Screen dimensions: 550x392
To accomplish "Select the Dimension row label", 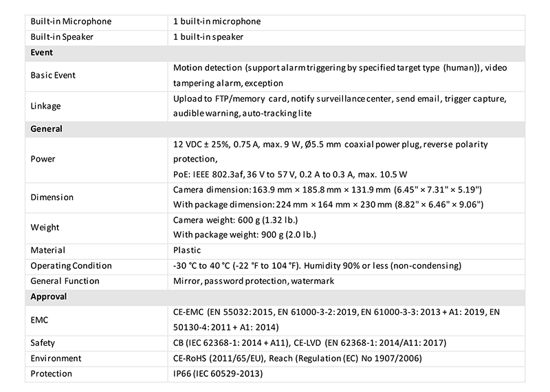I will point(52,197).
